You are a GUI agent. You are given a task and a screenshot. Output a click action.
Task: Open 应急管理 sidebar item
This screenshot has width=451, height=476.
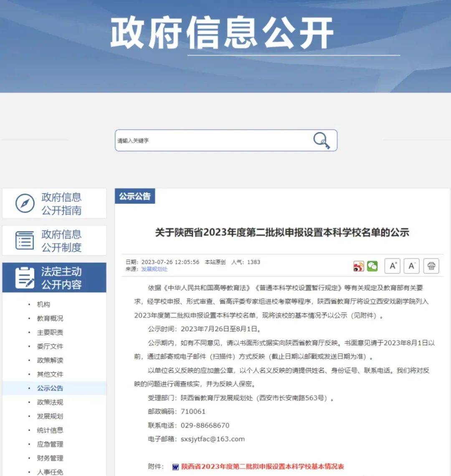[50, 444]
